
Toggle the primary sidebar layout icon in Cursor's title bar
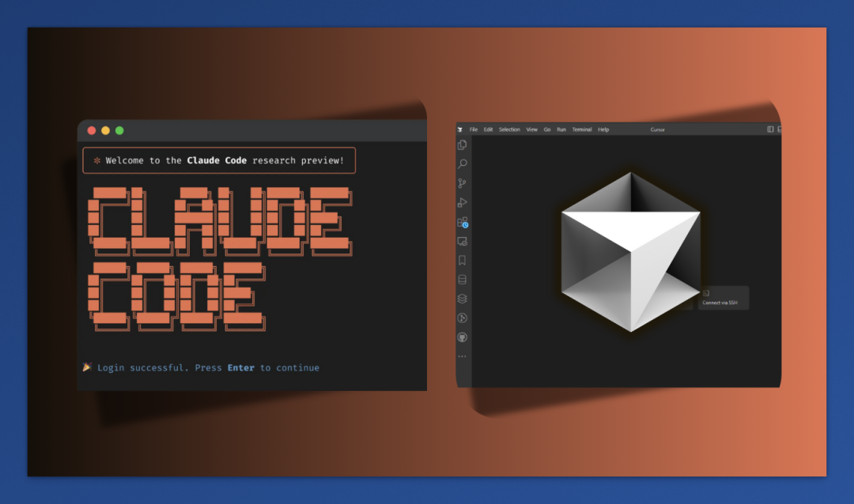point(770,130)
